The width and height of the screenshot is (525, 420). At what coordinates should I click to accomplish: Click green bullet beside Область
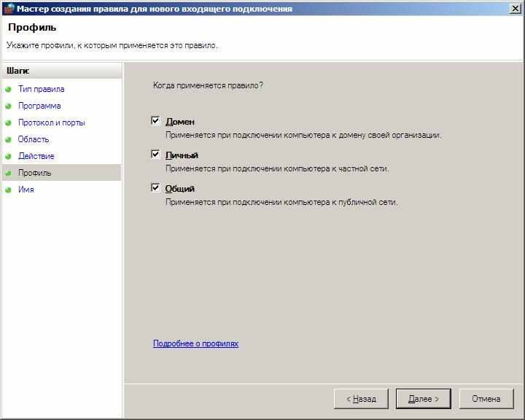tap(8, 140)
